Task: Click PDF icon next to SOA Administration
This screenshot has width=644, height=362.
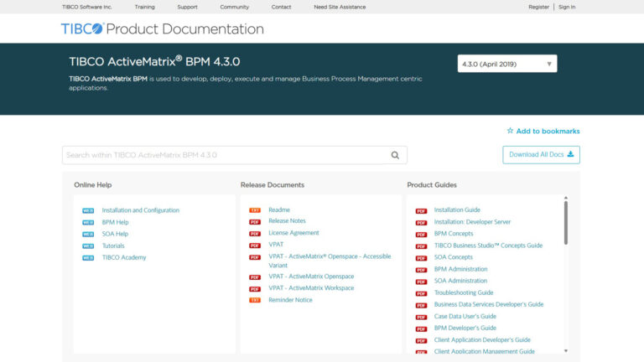Action: point(421,282)
